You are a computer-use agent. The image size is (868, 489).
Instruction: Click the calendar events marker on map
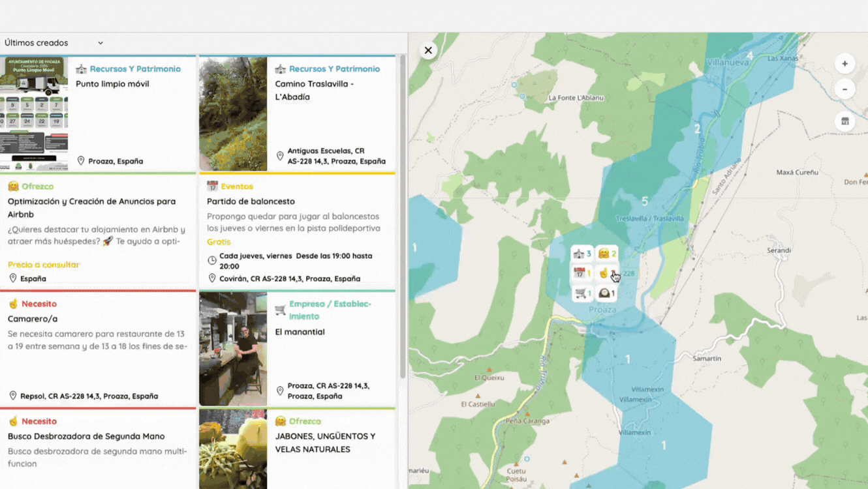(581, 273)
